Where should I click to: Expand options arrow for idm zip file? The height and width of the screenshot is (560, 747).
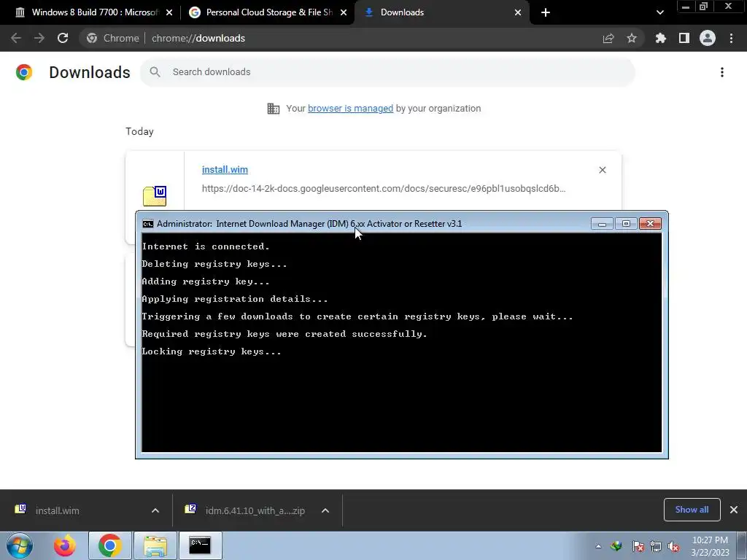[x=325, y=510]
